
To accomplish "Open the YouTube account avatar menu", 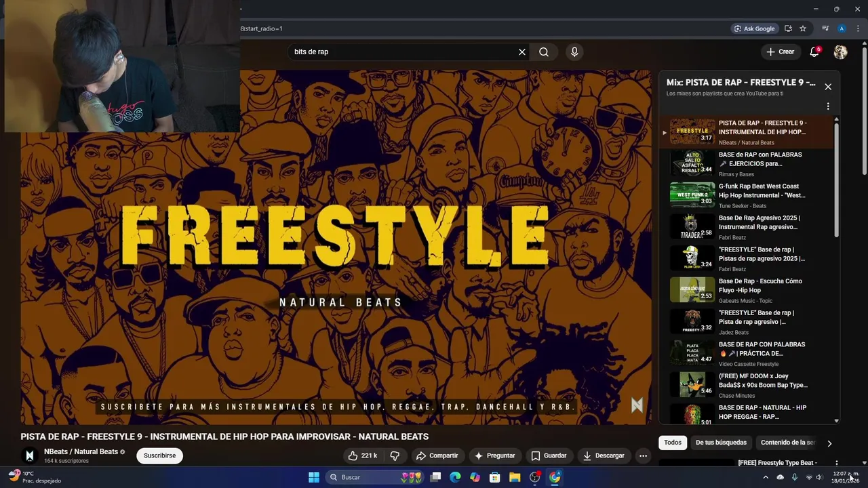I will tap(840, 52).
